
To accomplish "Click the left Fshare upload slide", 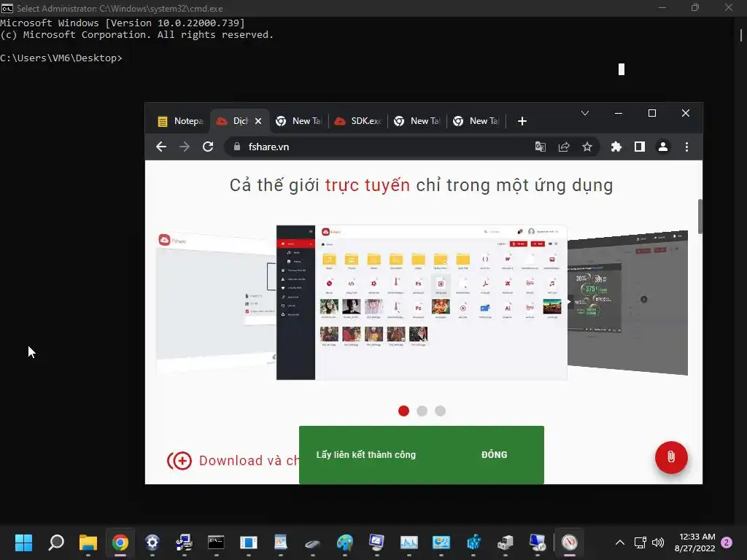I will click(x=216, y=303).
